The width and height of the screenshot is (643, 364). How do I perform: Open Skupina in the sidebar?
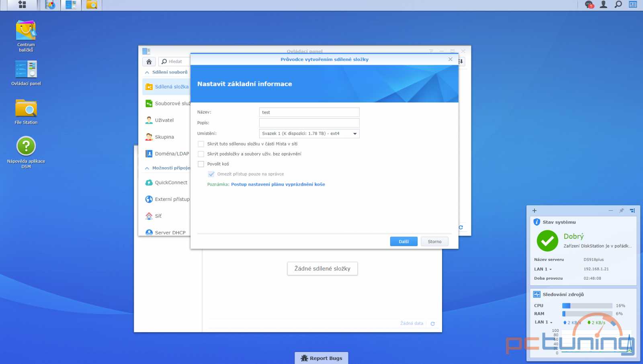tap(166, 137)
